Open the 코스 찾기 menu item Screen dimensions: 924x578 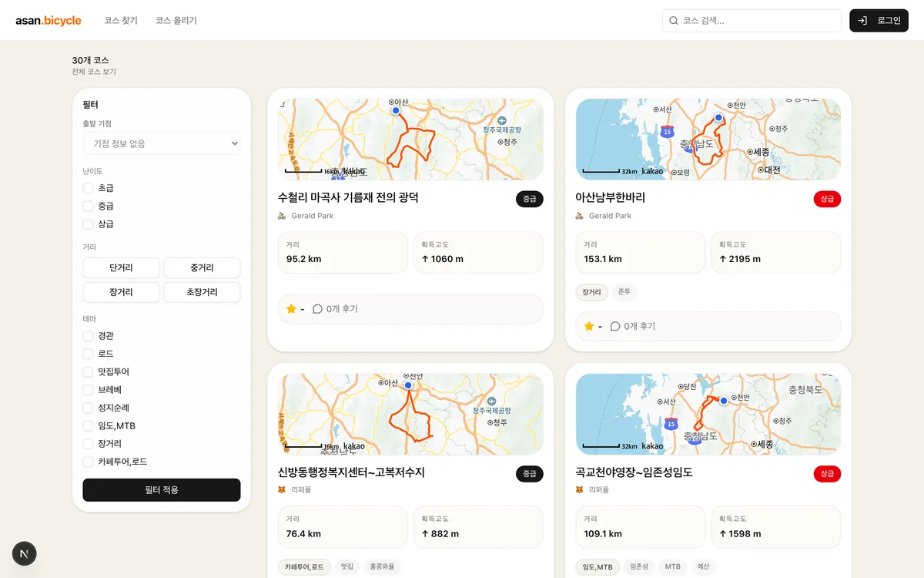click(120, 20)
